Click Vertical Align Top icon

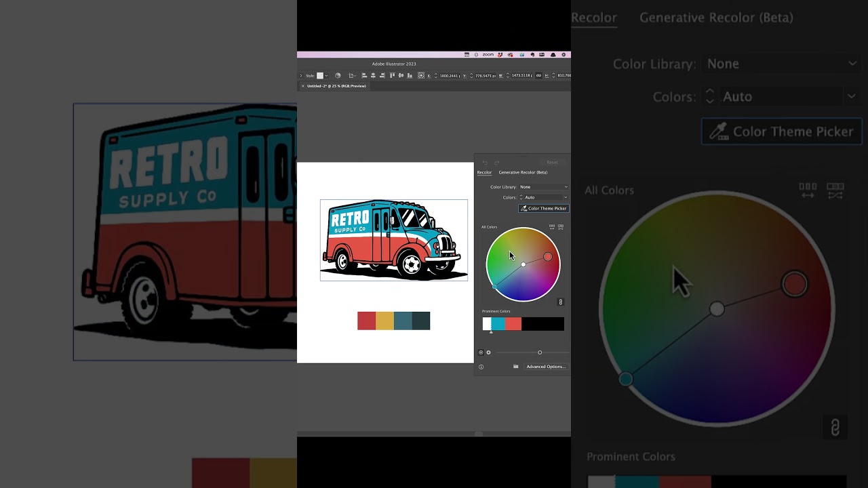pos(392,76)
